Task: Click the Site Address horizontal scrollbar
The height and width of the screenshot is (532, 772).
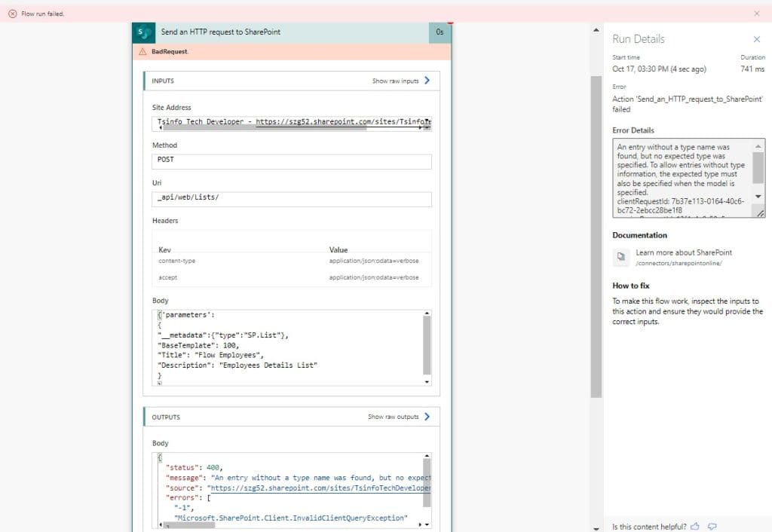Action: tap(265, 128)
